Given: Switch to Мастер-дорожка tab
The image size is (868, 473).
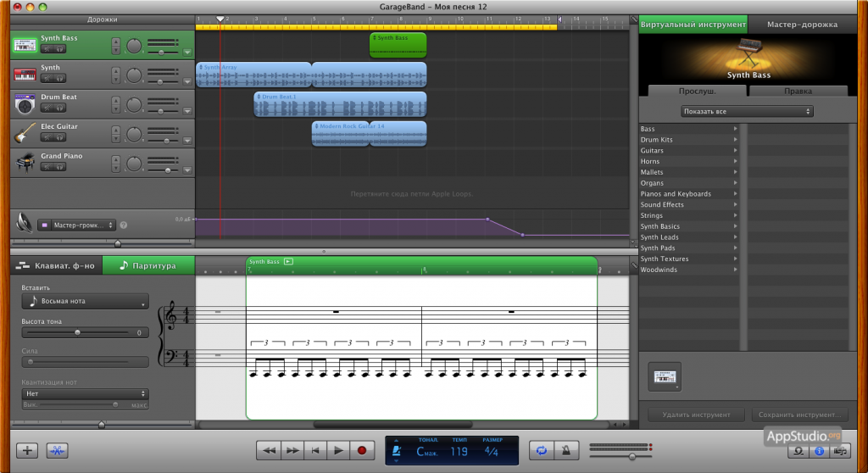Looking at the screenshot, I should coord(802,25).
